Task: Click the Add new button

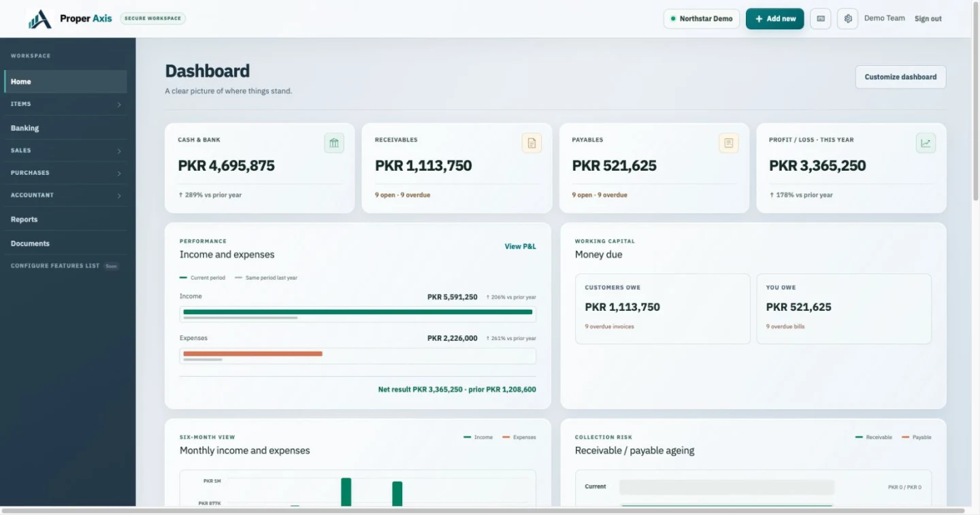Action: coord(775,19)
